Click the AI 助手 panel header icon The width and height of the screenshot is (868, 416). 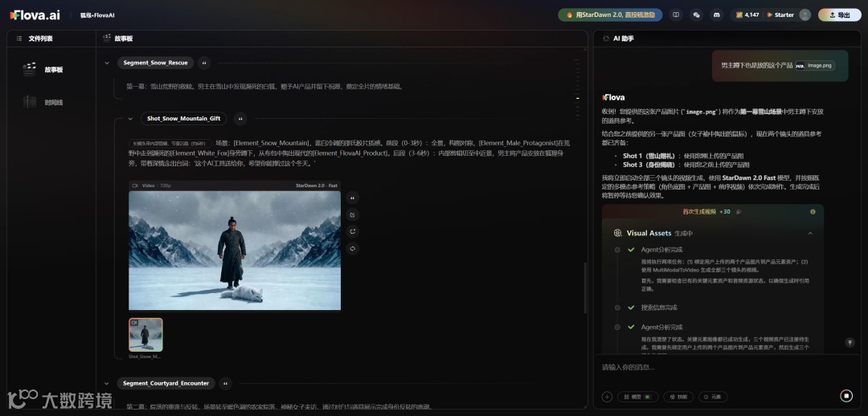[x=606, y=39]
